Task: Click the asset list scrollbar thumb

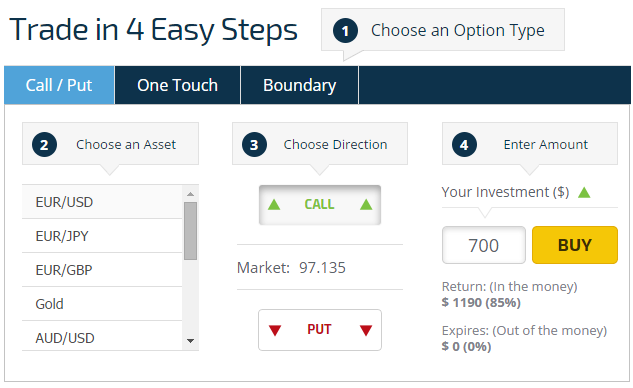Action: pyautogui.click(x=191, y=231)
